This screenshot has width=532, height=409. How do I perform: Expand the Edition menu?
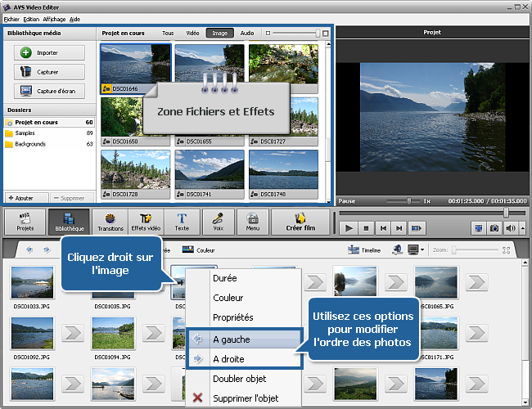pos(31,18)
